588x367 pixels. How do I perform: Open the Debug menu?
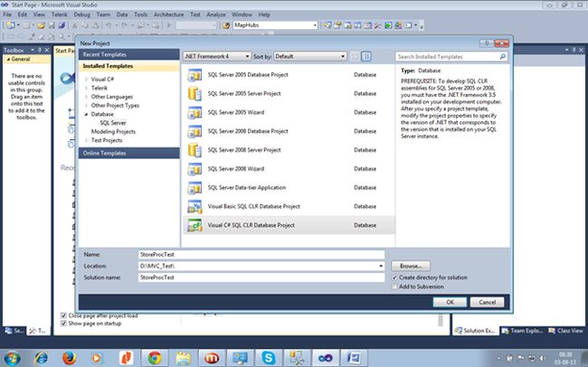(x=81, y=14)
